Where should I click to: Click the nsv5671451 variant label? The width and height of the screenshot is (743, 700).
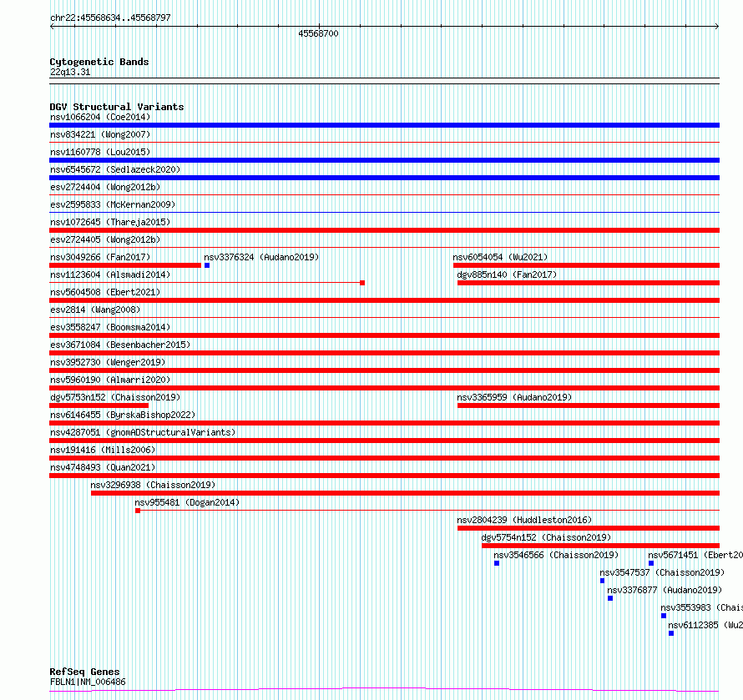click(x=695, y=555)
